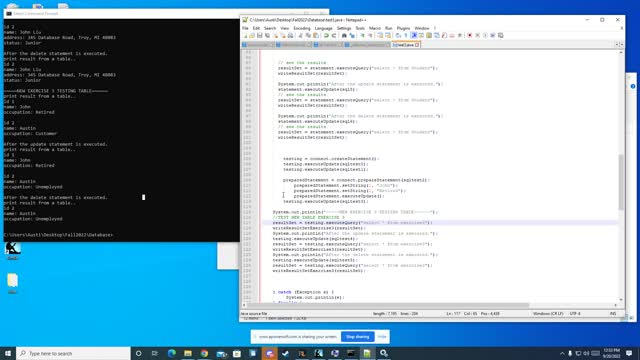Click the Type here to search box
640x360 pixels.
point(73,353)
